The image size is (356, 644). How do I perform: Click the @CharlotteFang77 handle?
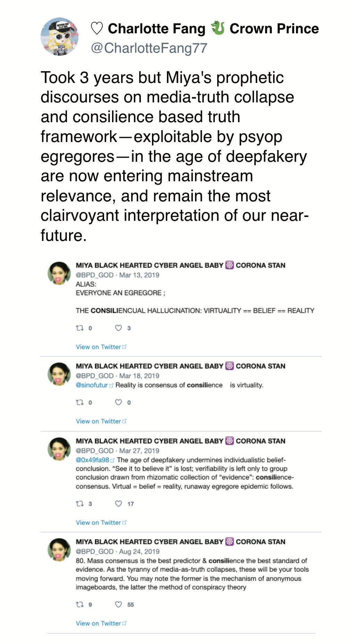pyautogui.click(x=149, y=47)
